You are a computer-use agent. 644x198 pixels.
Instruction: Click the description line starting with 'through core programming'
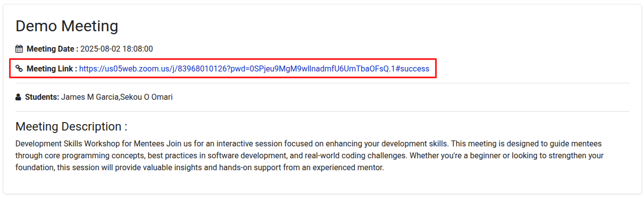310,155
